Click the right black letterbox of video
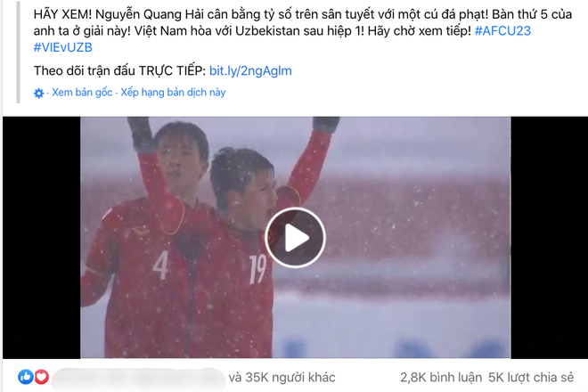The width and height of the screenshot is (588, 392). 549,238
